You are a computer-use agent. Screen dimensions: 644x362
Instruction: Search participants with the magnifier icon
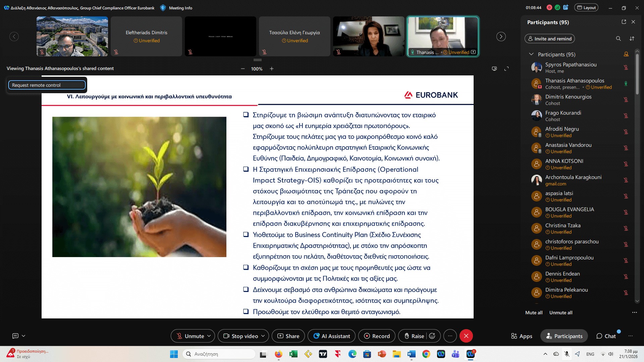pyautogui.click(x=619, y=39)
